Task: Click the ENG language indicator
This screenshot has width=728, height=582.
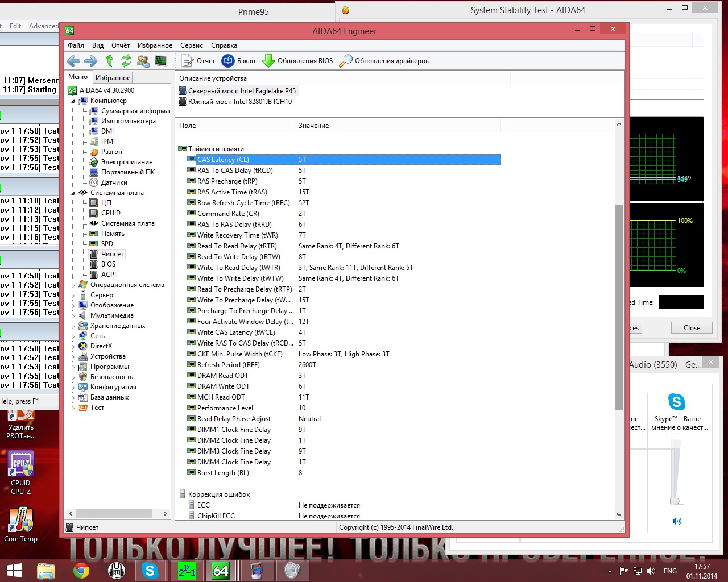Action: click(670, 571)
